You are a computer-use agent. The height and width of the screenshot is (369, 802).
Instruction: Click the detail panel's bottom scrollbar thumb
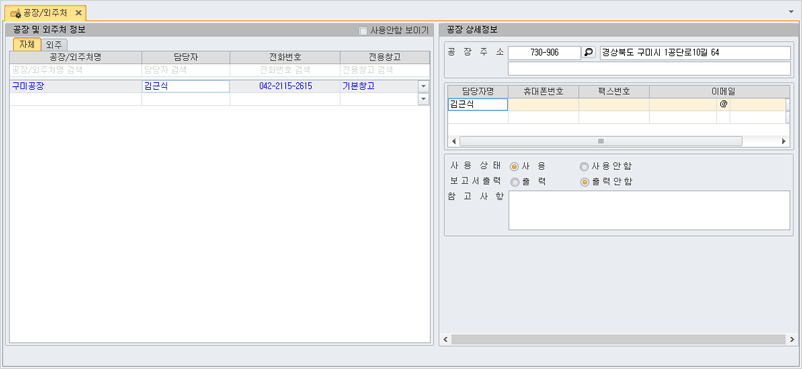point(618,339)
